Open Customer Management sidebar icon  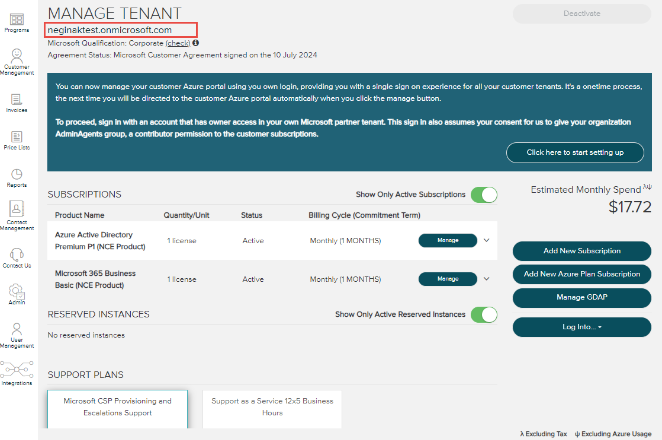[x=17, y=60]
